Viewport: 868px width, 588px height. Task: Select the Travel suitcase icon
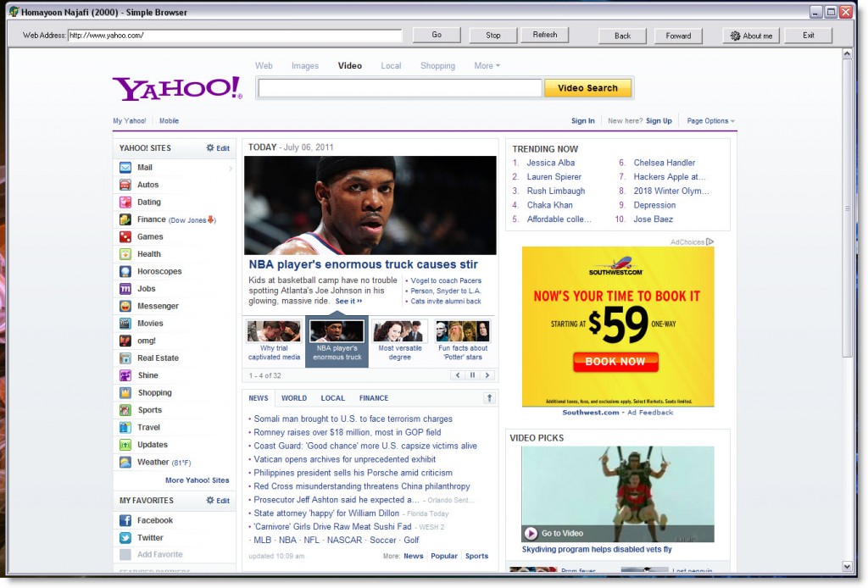click(125, 428)
